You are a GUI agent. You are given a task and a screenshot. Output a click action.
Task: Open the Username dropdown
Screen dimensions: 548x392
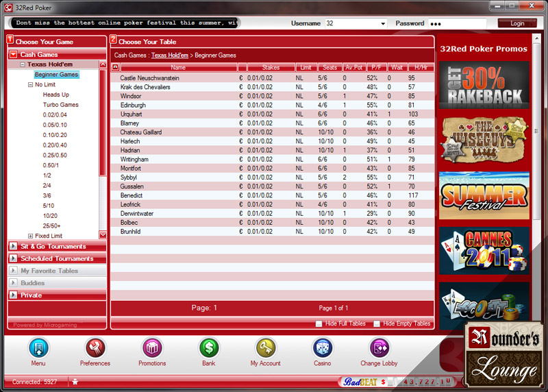pos(383,23)
